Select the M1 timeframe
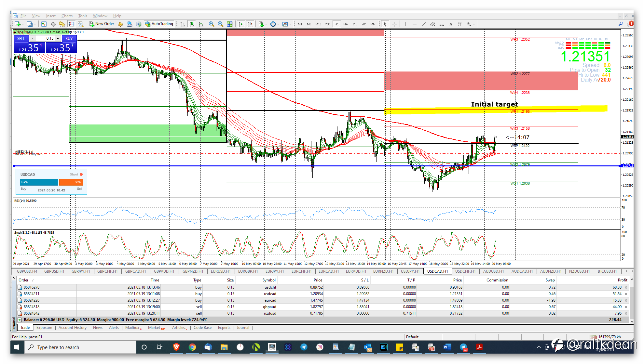Screen dimensions: 644x364 [x=300, y=24]
